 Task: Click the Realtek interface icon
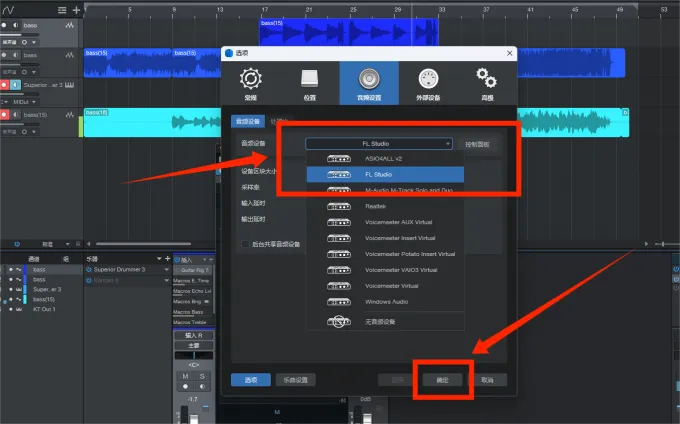[x=339, y=206]
